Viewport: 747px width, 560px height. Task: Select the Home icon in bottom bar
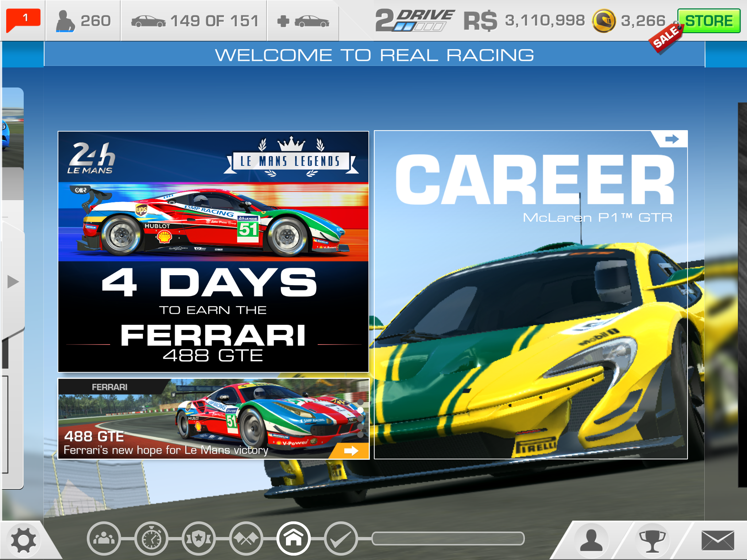tap(294, 538)
